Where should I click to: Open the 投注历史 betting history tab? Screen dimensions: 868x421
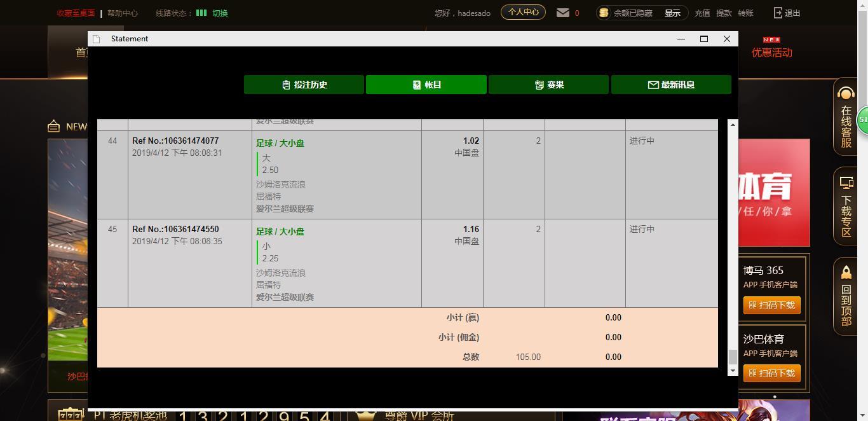click(304, 85)
